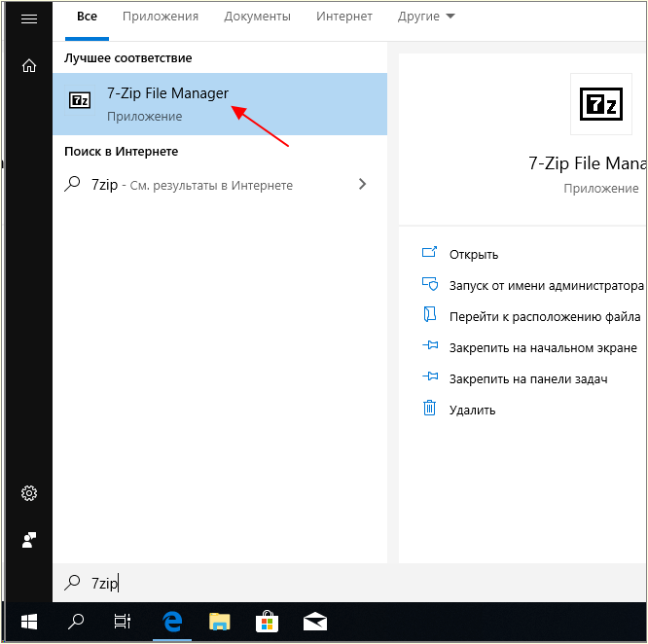Choose Закрепить на панели задач
Image resolution: width=648 pixels, height=644 pixels.
click(x=528, y=378)
